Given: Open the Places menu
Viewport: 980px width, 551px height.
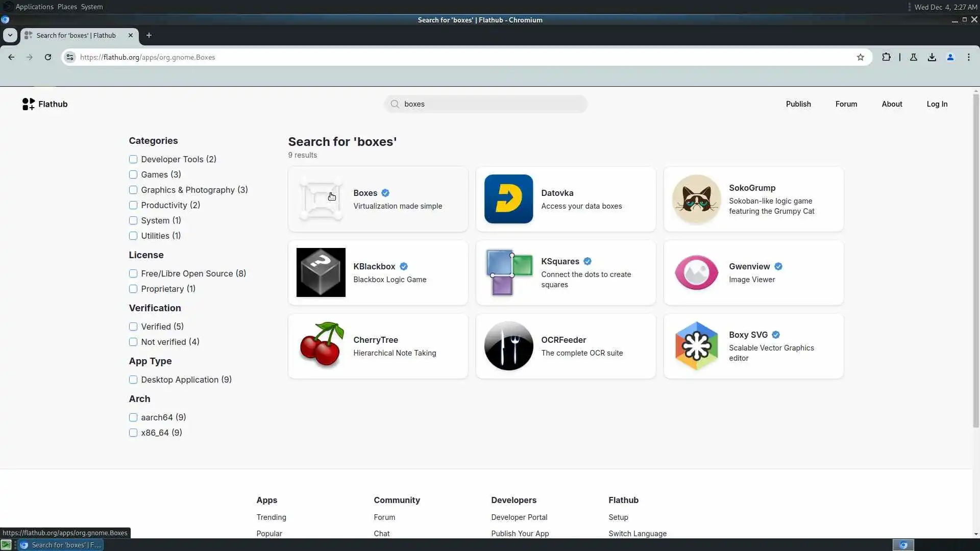Looking at the screenshot, I should point(67,7).
